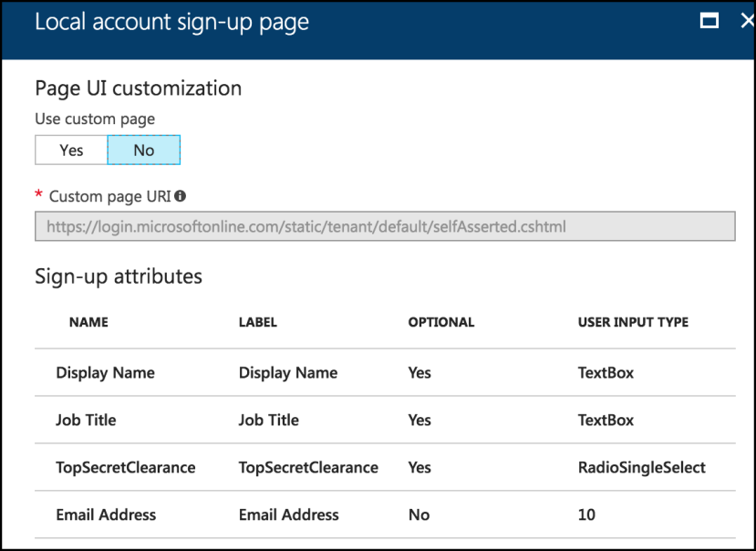Viewport: 756px width, 551px height.
Task: Close the Local account sign-up page blade
Action: point(748,20)
